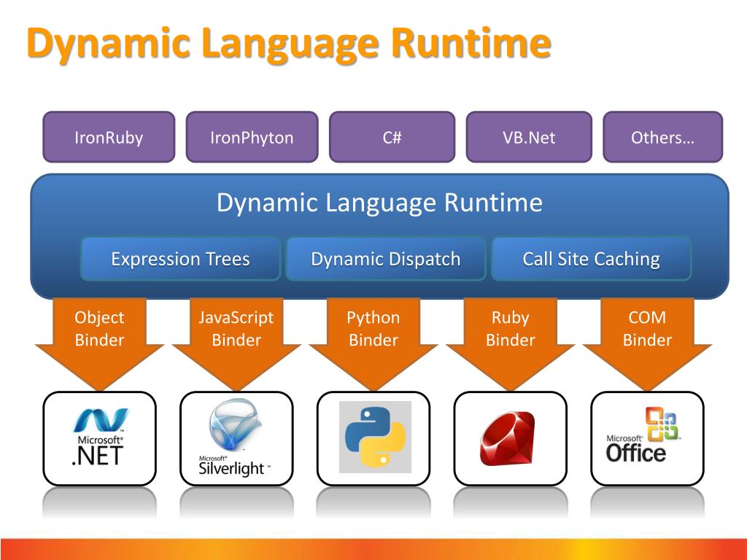Click the Python logo icon

(373, 436)
